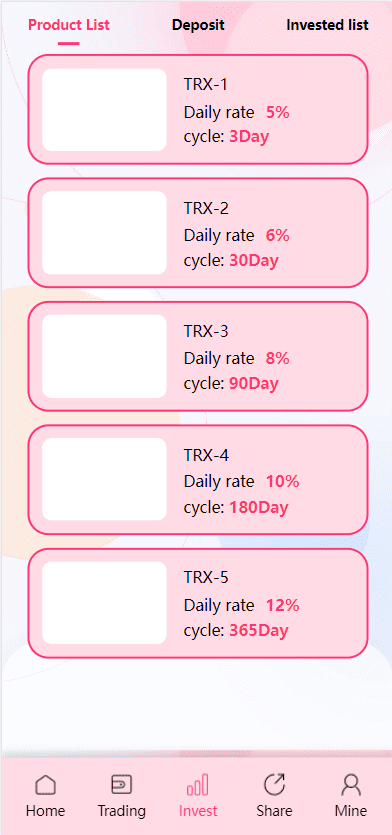The width and height of the screenshot is (392, 835).
Task: Open the product with 90Day cycle
Action: (x=198, y=356)
